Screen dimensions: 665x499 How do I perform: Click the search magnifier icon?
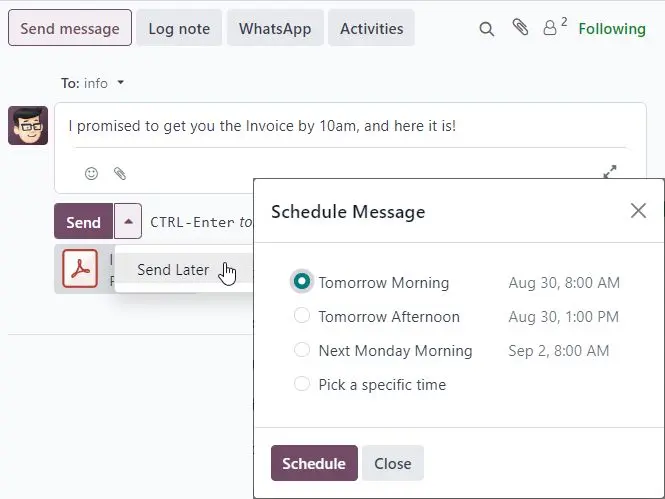(x=487, y=29)
